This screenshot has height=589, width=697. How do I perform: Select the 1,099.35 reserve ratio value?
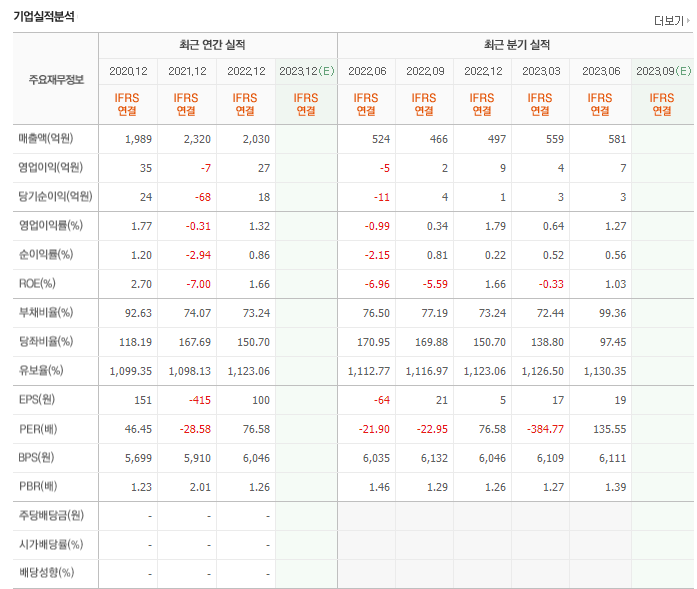[x=131, y=371]
